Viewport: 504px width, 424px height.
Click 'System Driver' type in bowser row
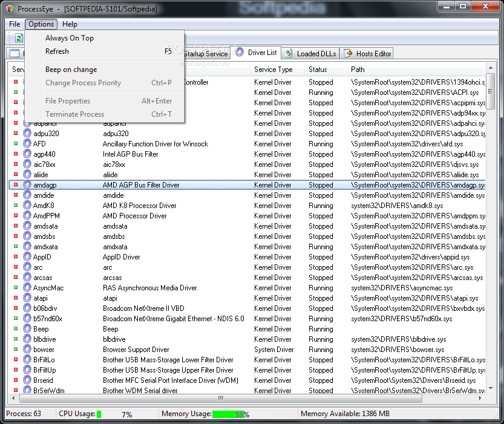pos(274,350)
